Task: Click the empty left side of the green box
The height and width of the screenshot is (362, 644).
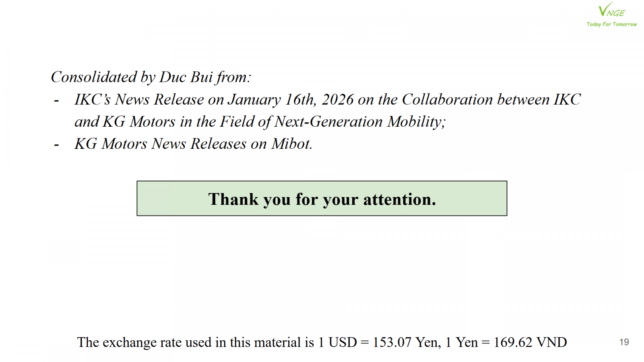Action: [x=169, y=199]
